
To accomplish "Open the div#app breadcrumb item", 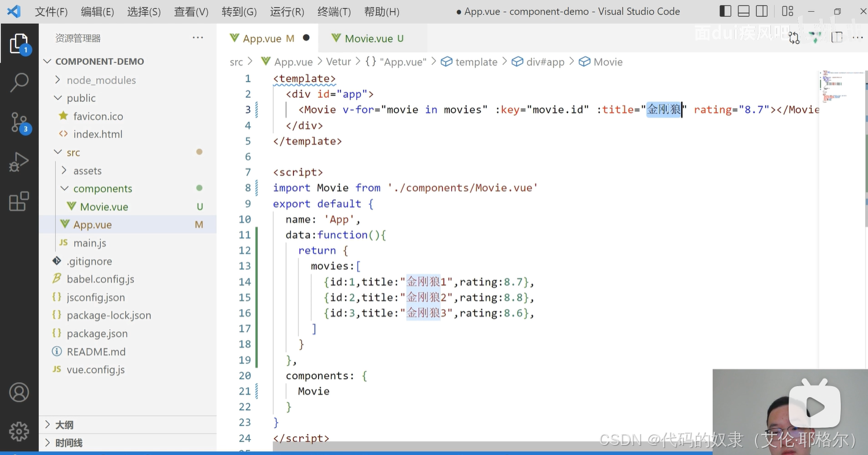I will click(x=537, y=61).
